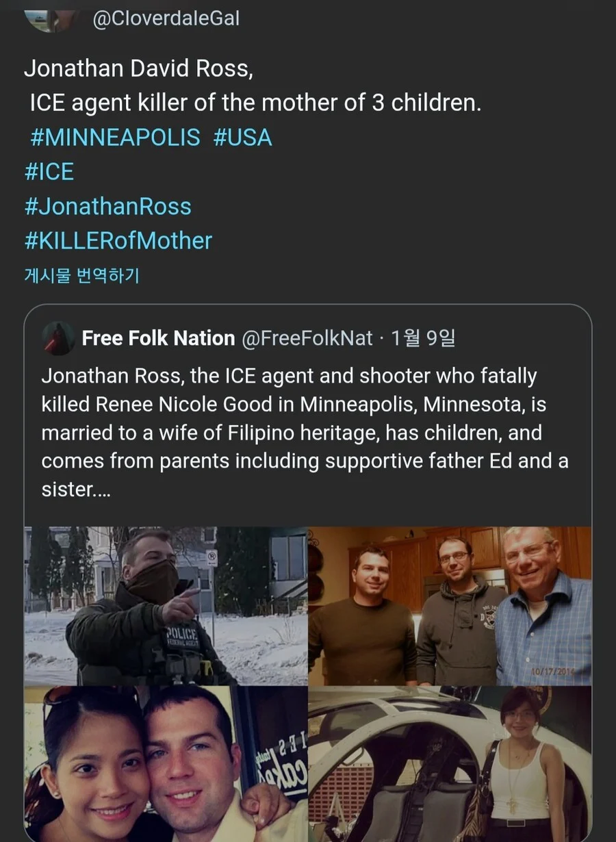Open the quoted post's 1월 9일 timestamp

[x=423, y=338]
